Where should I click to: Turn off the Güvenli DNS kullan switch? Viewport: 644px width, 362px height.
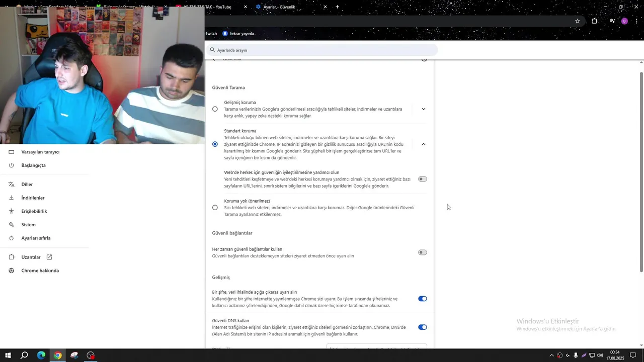[x=423, y=327]
